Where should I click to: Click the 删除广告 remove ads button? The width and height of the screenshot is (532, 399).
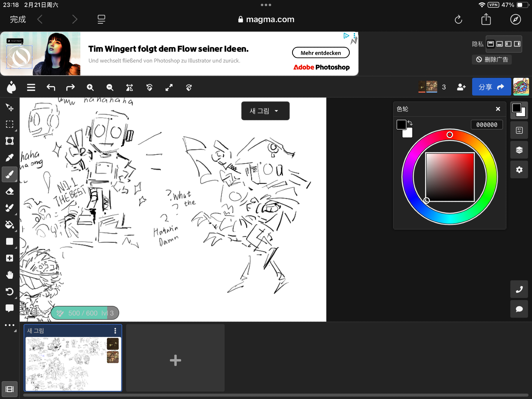coord(492,59)
